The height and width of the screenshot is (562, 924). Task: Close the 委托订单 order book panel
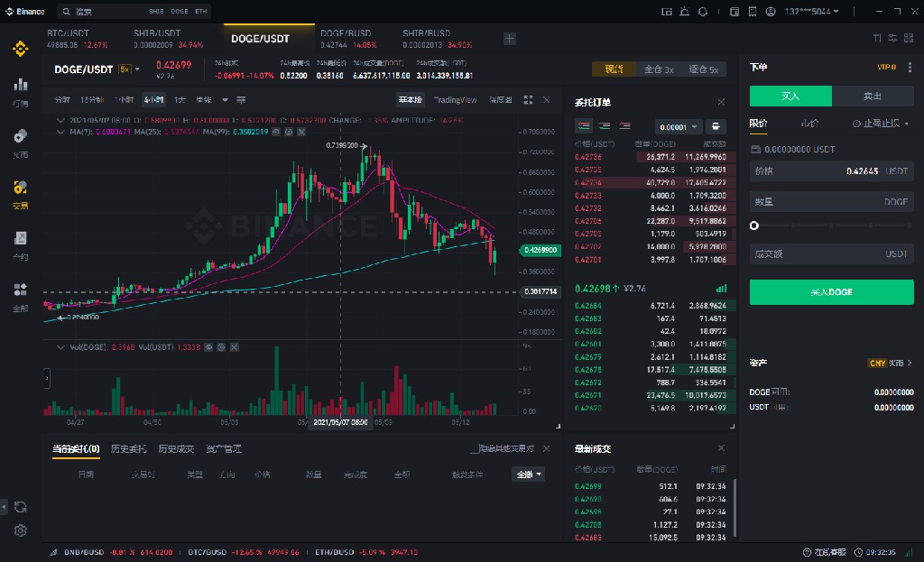pos(721,102)
